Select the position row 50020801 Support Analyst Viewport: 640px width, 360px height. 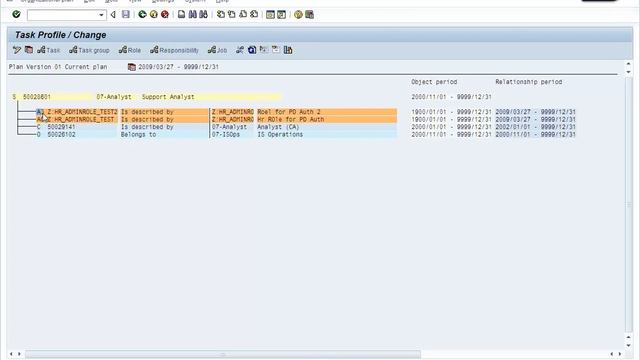click(x=147, y=97)
